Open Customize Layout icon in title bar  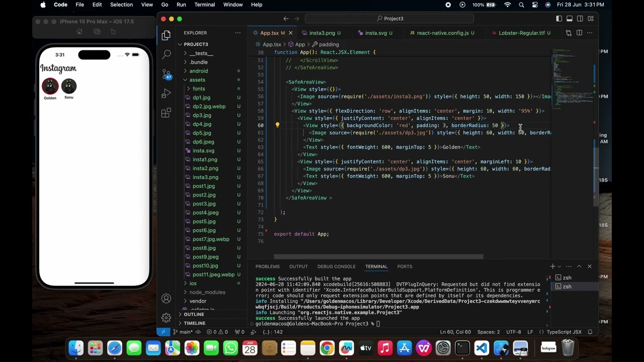click(591, 19)
